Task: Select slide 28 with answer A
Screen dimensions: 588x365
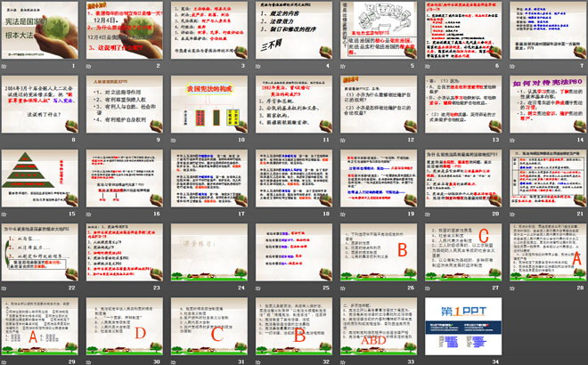Action: 548,252
